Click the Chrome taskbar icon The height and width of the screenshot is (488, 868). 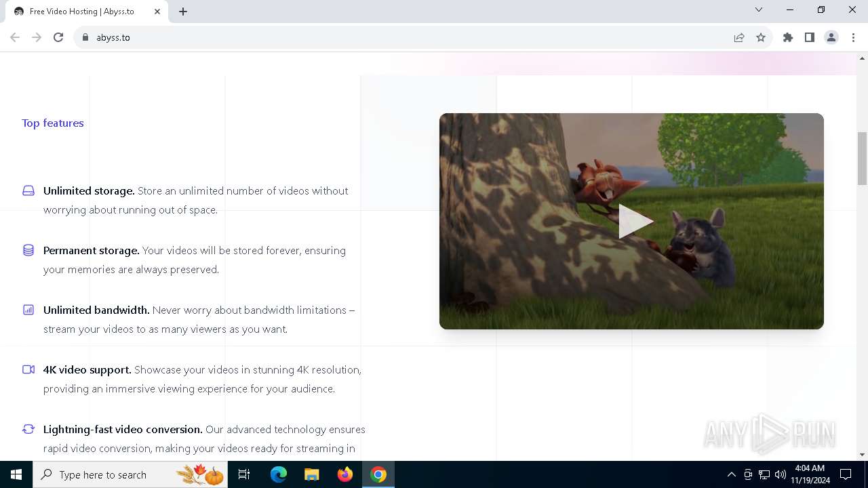click(378, 474)
